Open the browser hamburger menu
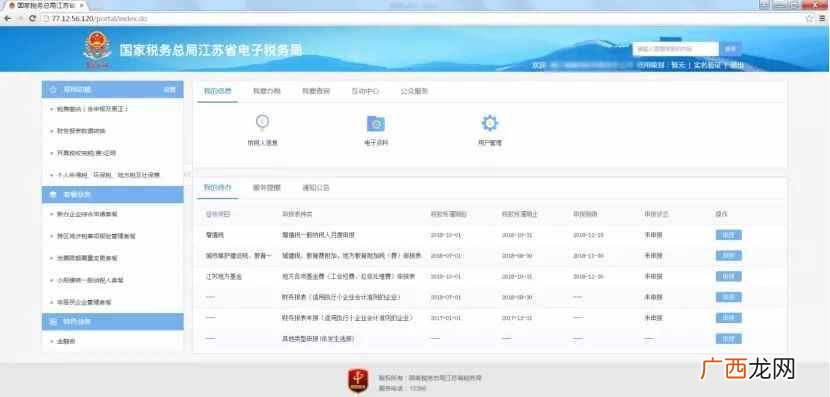This screenshot has width=830, height=397. [x=822, y=19]
